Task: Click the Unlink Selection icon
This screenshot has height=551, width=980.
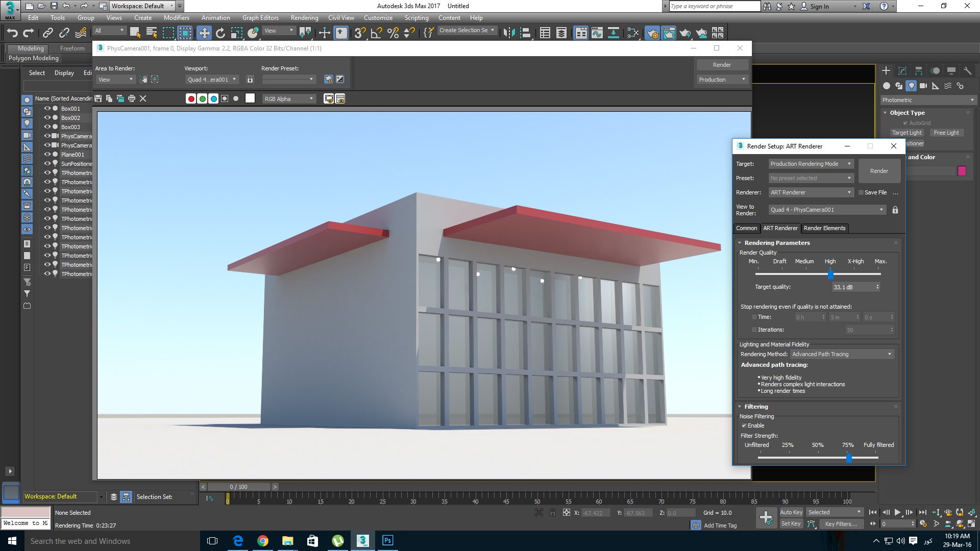Action: pos(64,33)
